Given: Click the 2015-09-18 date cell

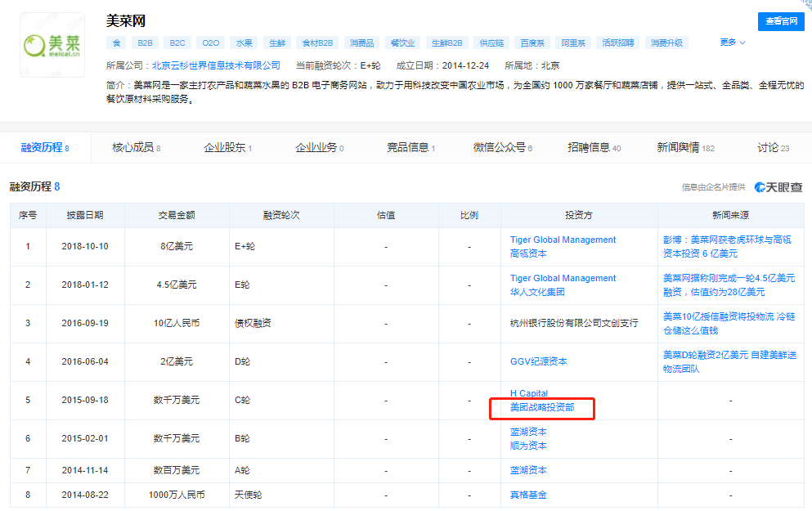Looking at the screenshot, I should tap(85, 400).
